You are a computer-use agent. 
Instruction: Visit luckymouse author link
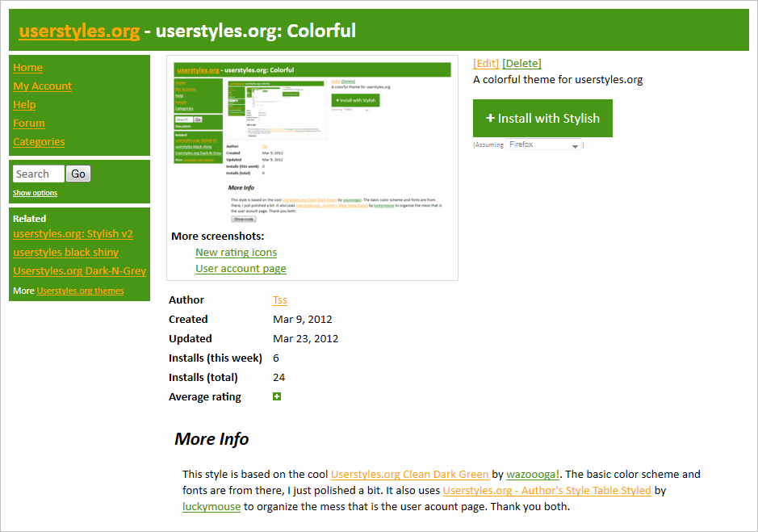211,506
